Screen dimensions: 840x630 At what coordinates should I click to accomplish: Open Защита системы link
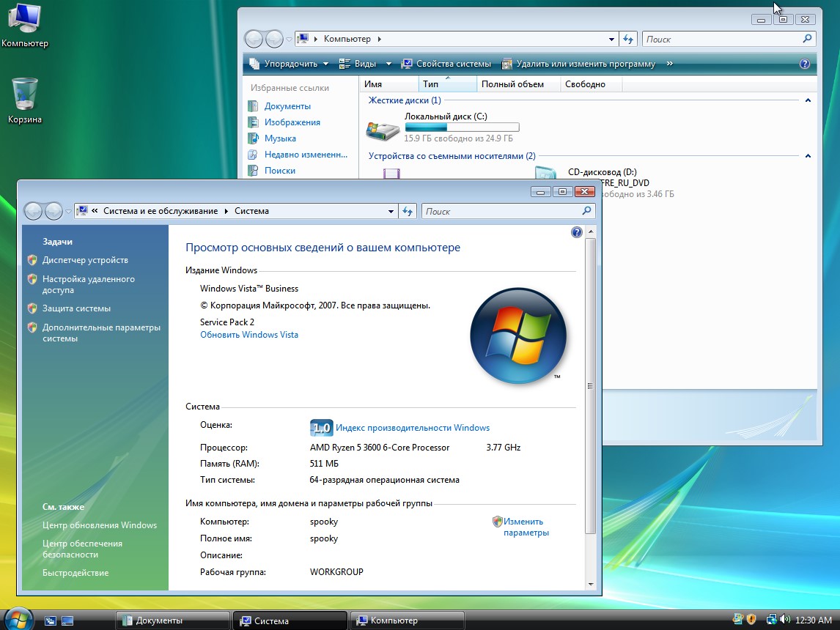pos(77,308)
